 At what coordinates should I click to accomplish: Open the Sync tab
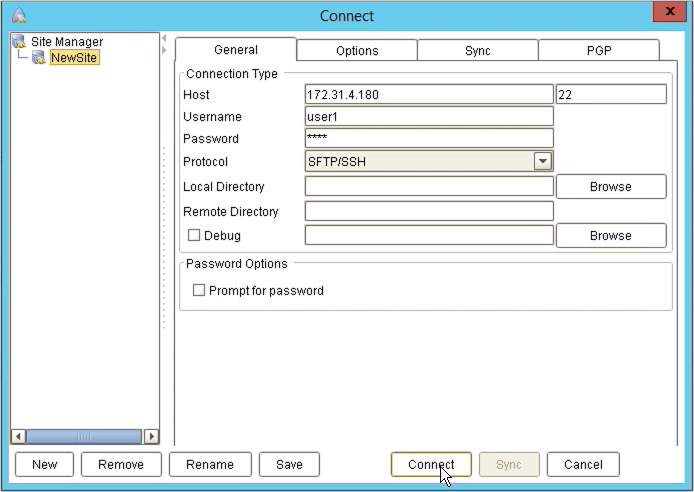478,50
